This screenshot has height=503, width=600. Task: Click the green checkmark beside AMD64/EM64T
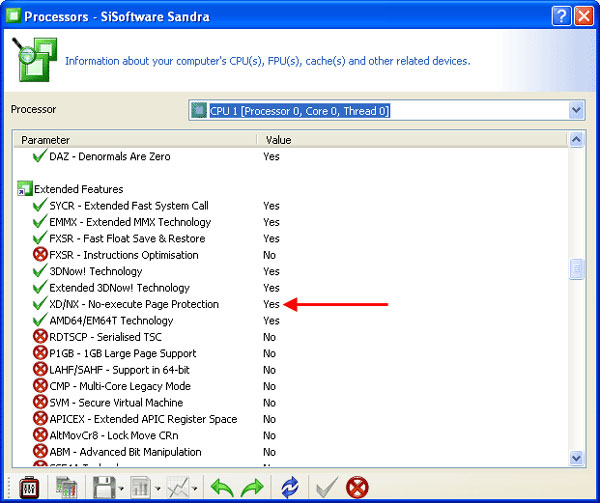40,320
